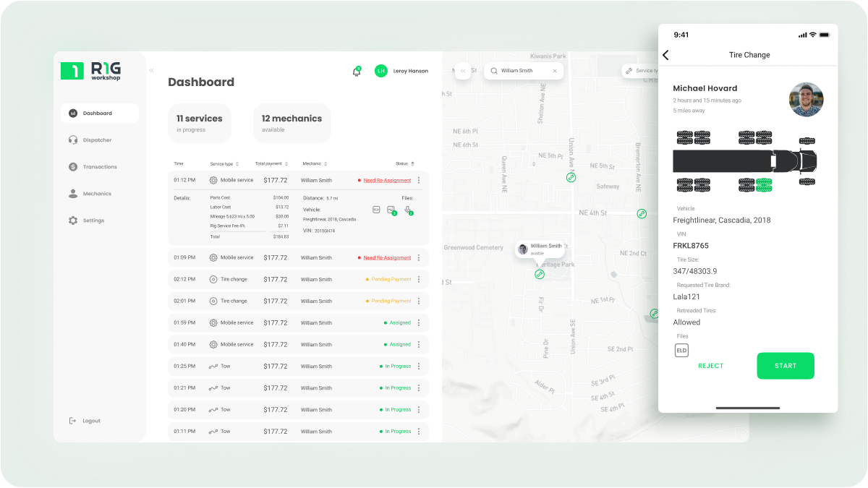
Task: Select the green highlighted tire on the truck
Action: tap(764, 185)
